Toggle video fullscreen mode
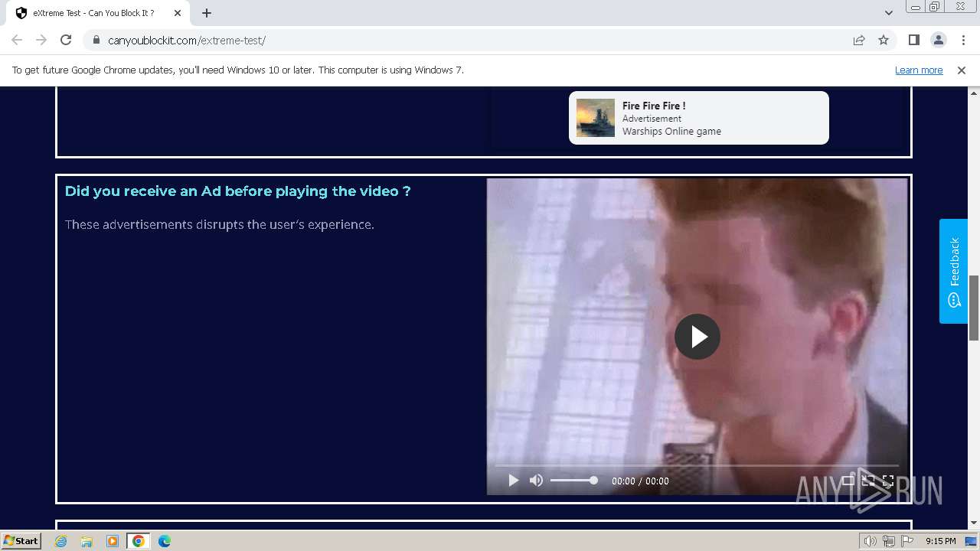980x551 pixels. pos(888,481)
